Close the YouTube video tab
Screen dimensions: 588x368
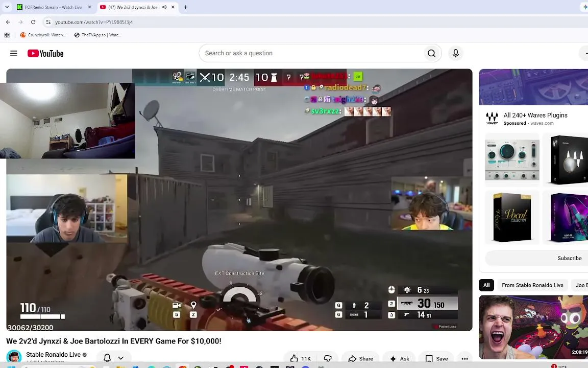173,7
